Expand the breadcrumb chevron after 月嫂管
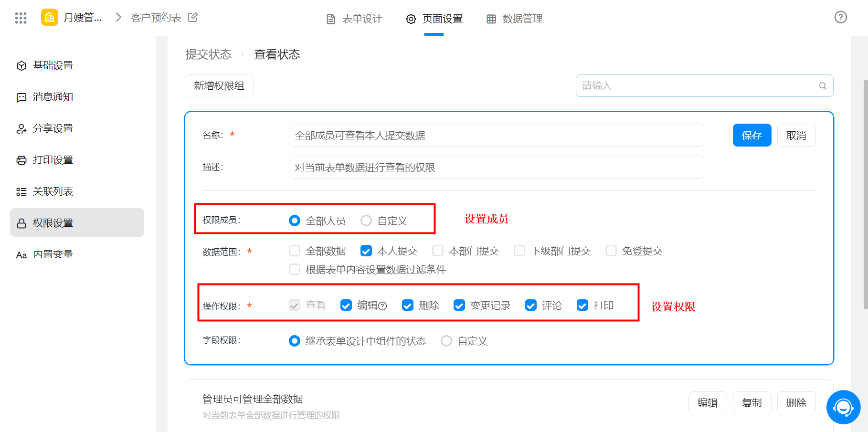Viewport: 868px width, 432px height. pos(118,18)
